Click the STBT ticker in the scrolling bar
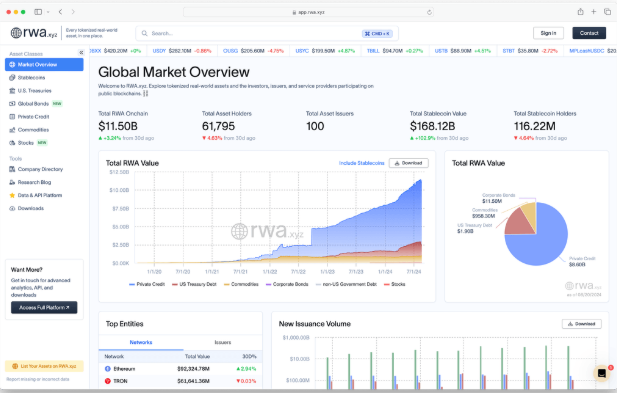Screen dimensions: 617x393 point(508,51)
